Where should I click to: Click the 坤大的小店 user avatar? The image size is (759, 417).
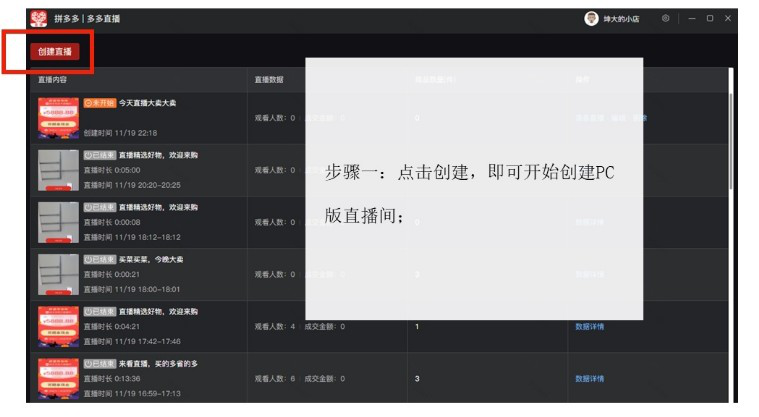(x=591, y=18)
